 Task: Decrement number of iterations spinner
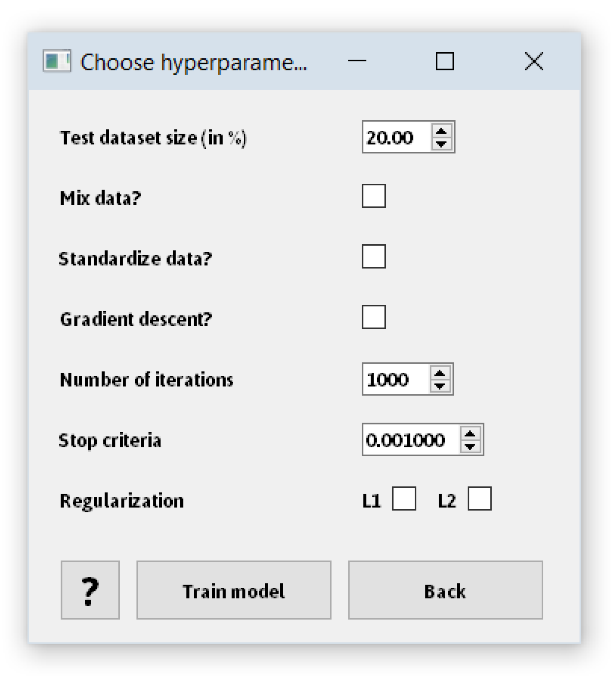[440, 386]
